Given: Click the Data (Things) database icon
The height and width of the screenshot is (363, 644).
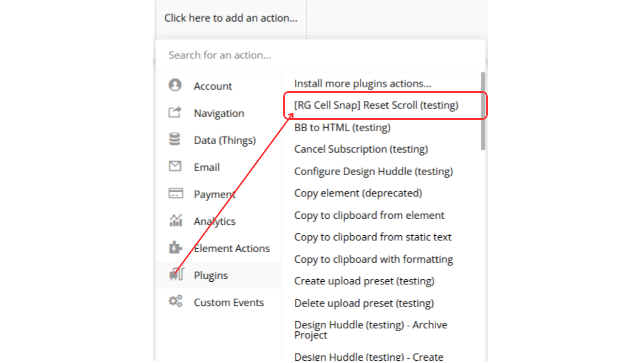Looking at the screenshot, I should coord(175,139).
